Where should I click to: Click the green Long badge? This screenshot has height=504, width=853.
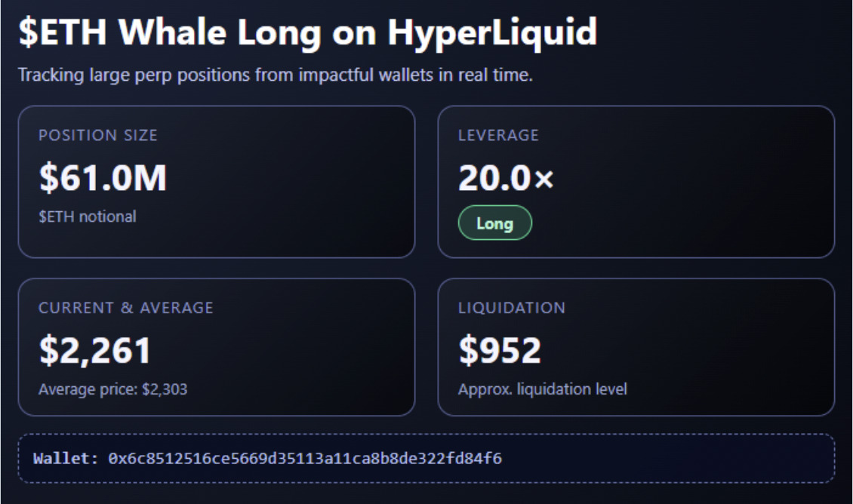click(x=494, y=223)
